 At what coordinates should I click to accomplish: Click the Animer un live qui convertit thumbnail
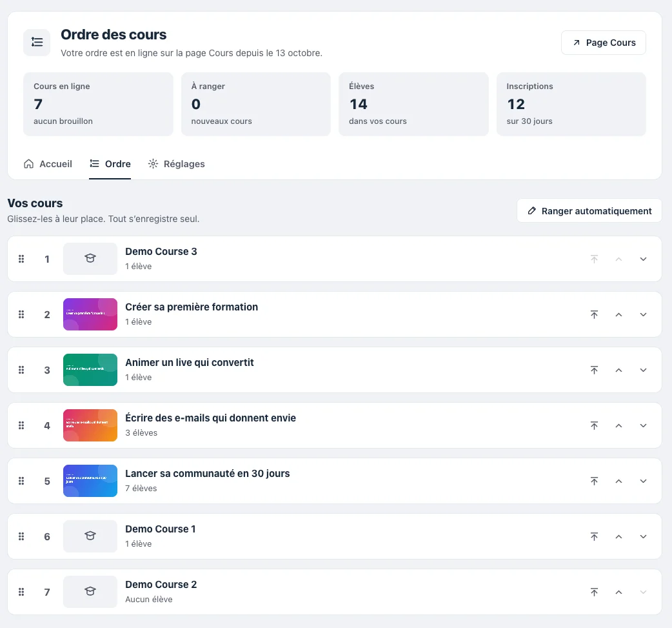click(90, 370)
